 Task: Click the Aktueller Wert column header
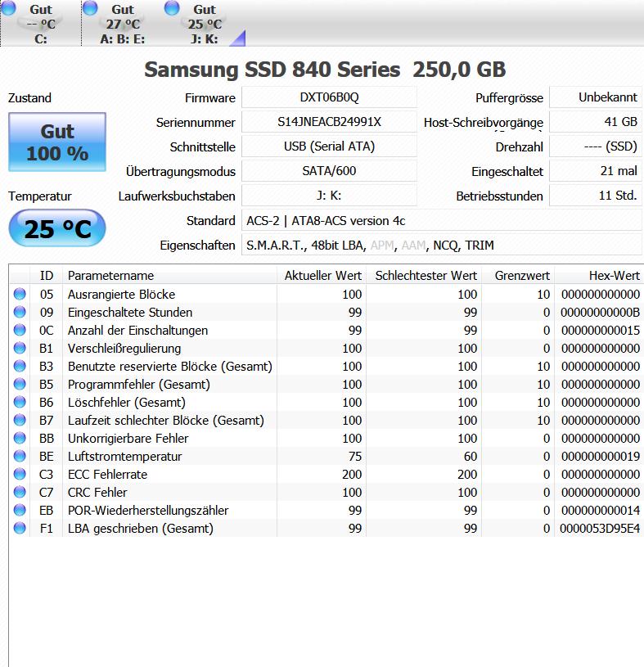pyautogui.click(x=322, y=275)
